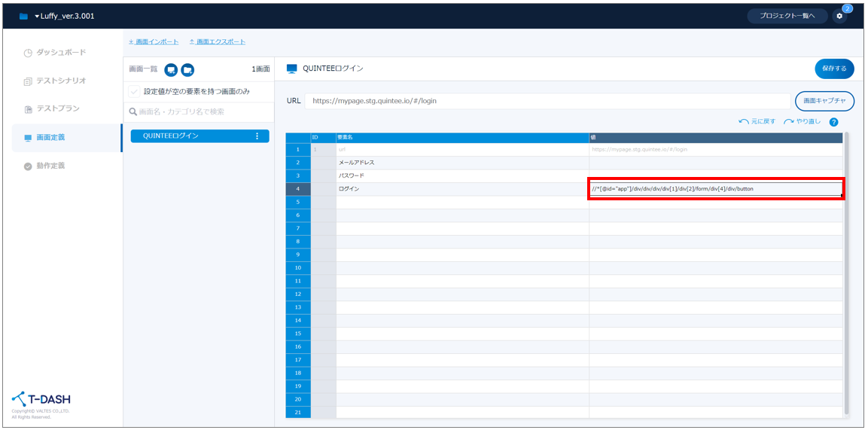
Task: Click the add new screen icon
Action: (x=171, y=69)
